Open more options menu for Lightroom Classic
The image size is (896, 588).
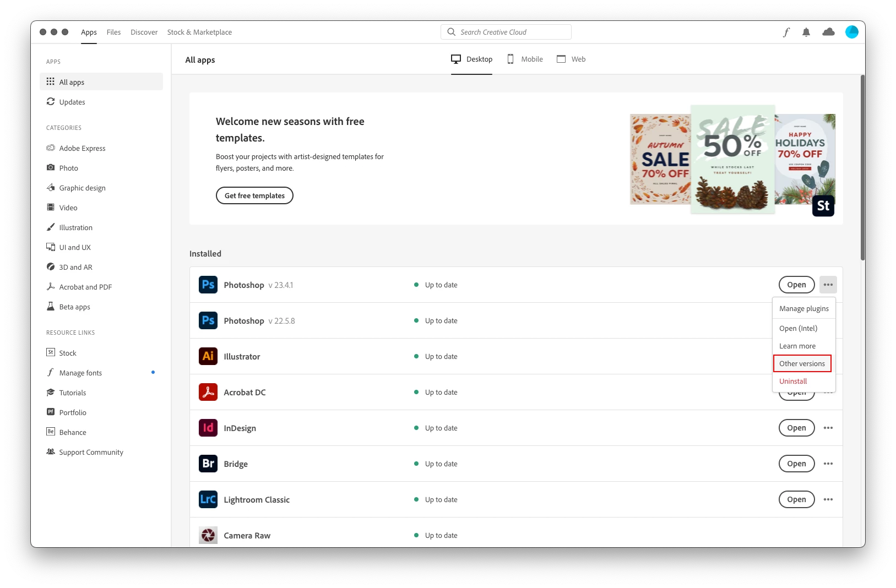click(828, 499)
